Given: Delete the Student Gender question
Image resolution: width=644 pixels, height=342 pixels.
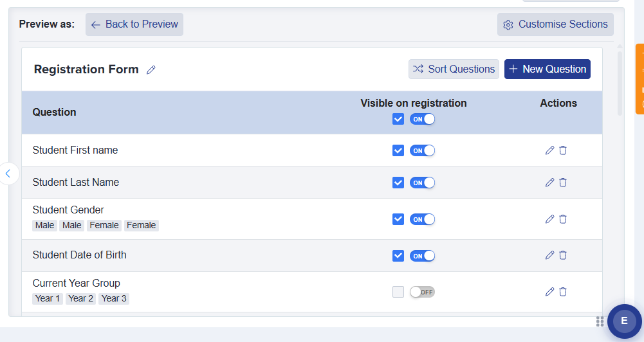Looking at the screenshot, I should click(x=563, y=219).
